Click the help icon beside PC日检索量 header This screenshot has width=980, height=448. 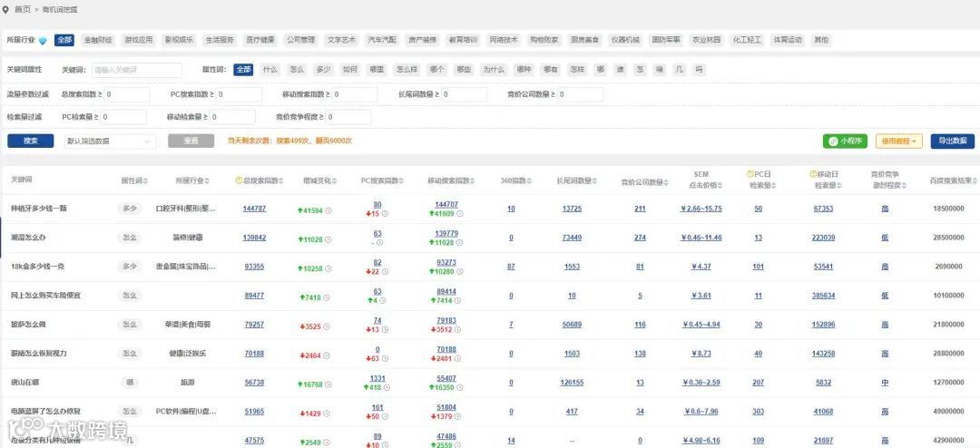tap(750, 175)
